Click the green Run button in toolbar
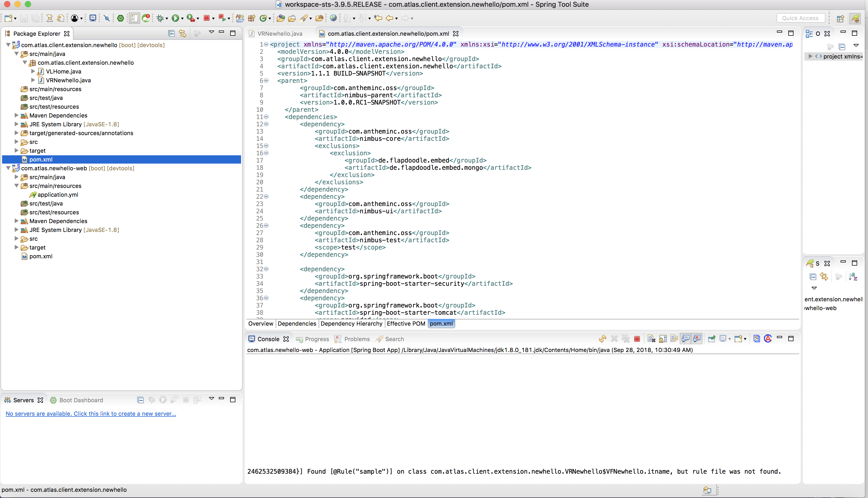868x498 pixels. point(175,18)
